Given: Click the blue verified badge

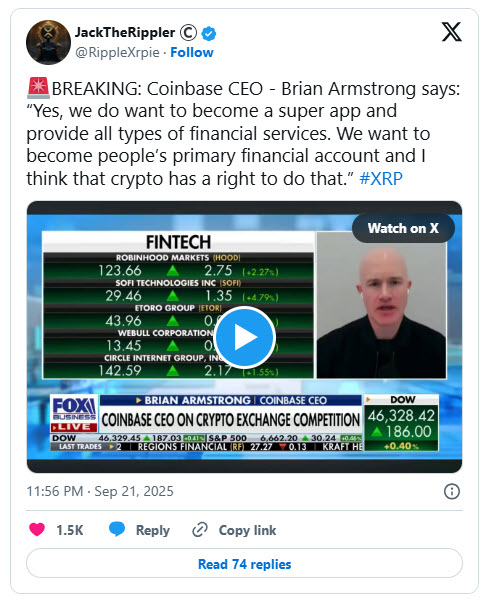Looking at the screenshot, I should click(x=209, y=33).
